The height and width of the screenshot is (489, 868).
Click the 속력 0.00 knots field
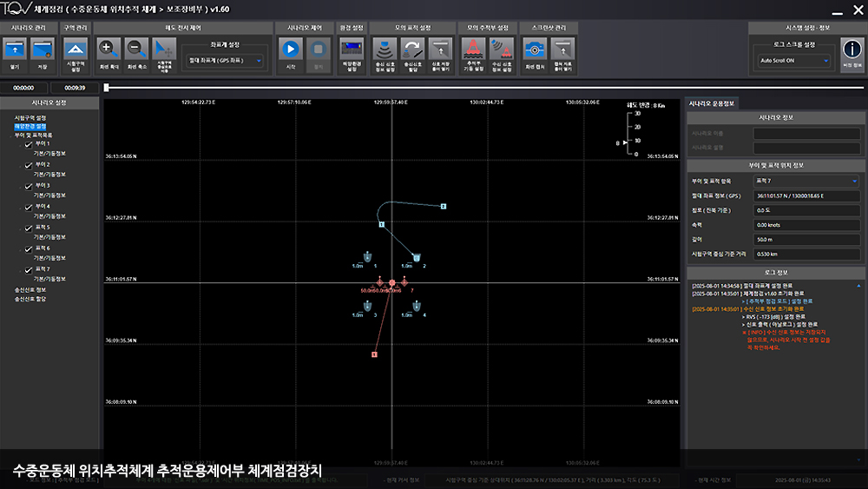(x=806, y=225)
